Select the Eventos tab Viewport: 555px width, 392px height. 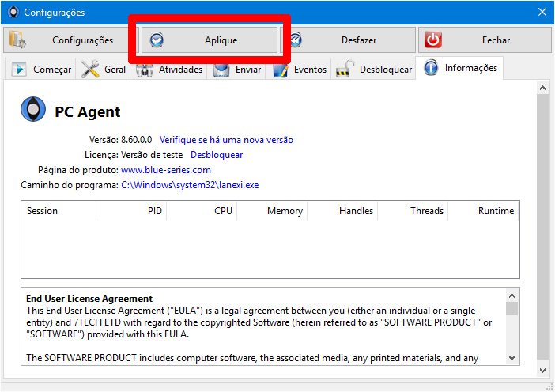tap(299, 69)
